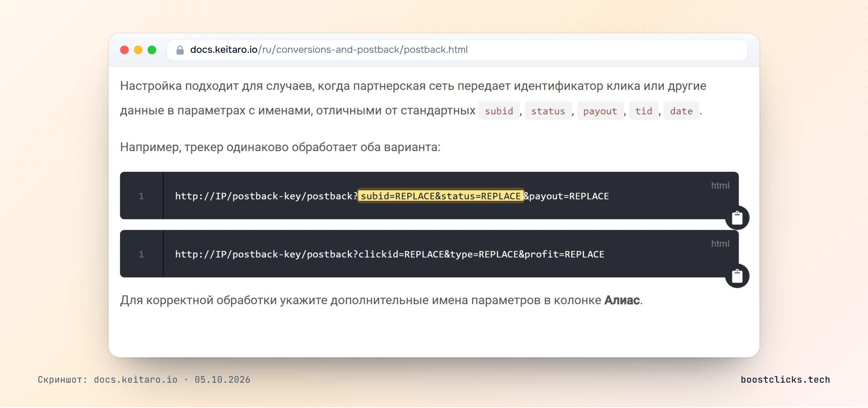The width and height of the screenshot is (868, 408).
Task: Click the subid=REPLACE&status=REPLACE part of URL
Action: point(441,196)
